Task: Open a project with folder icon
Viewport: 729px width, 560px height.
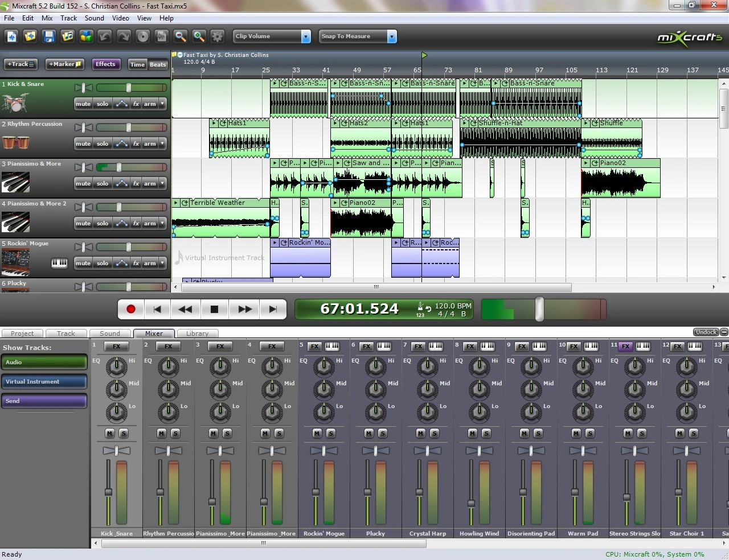Action: click(x=30, y=36)
